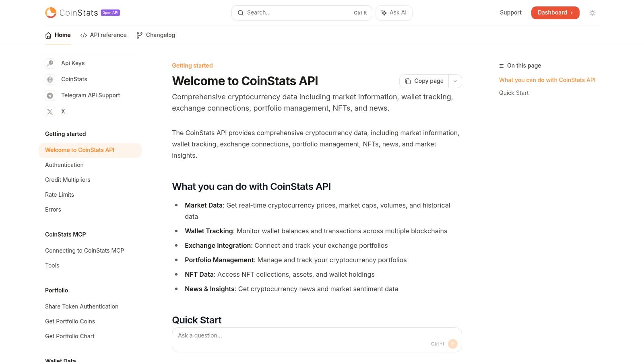This screenshot has height=362, width=644.
Task: Open the Changelog tab
Action: (156, 35)
